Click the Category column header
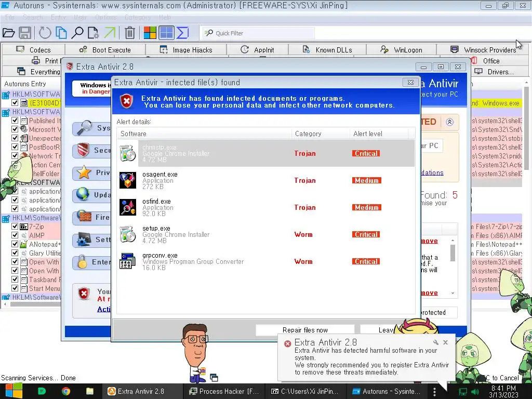This screenshot has height=399, width=532. (320, 134)
